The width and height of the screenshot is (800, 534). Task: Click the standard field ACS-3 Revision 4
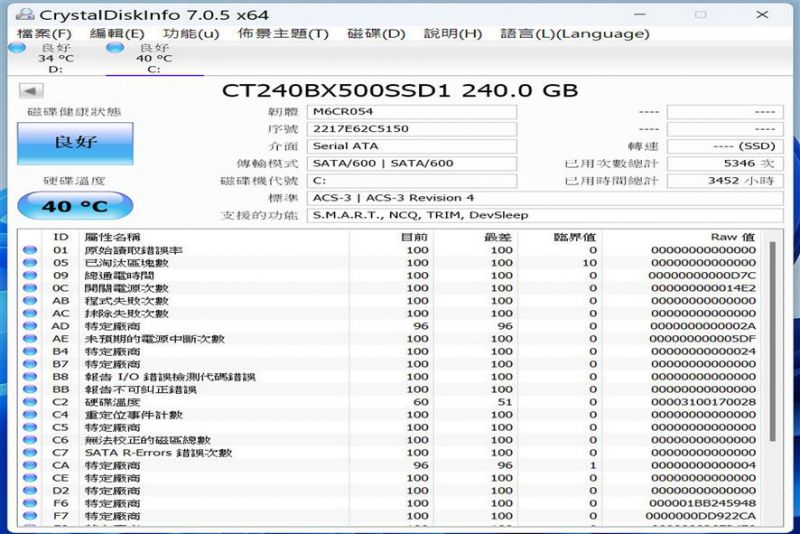545,198
